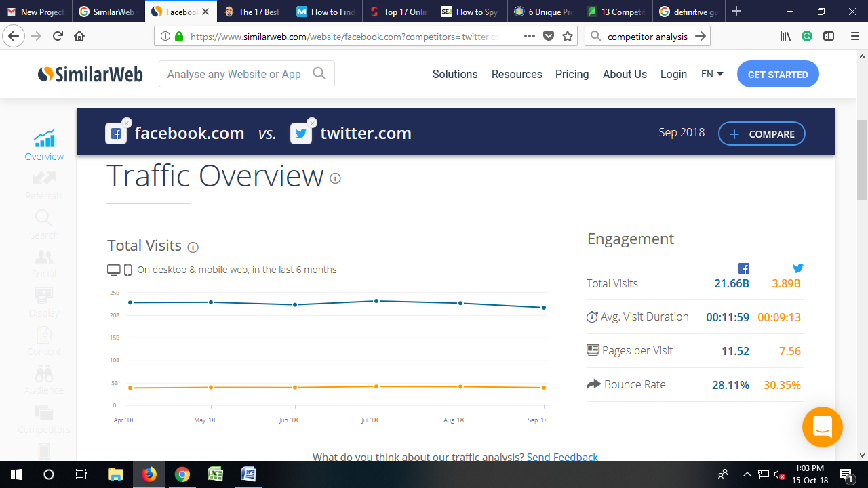
Task: Click the COMPARE button
Action: [x=762, y=134]
